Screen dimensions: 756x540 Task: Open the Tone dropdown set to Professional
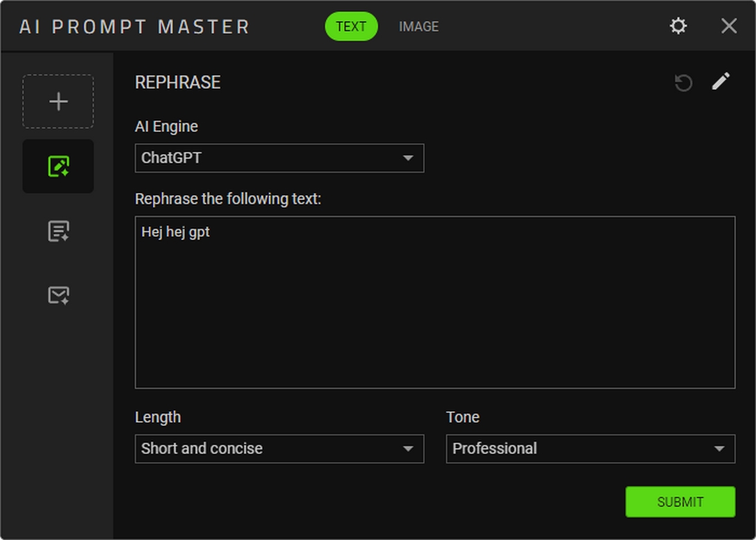pyautogui.click(x=590, y=449)
